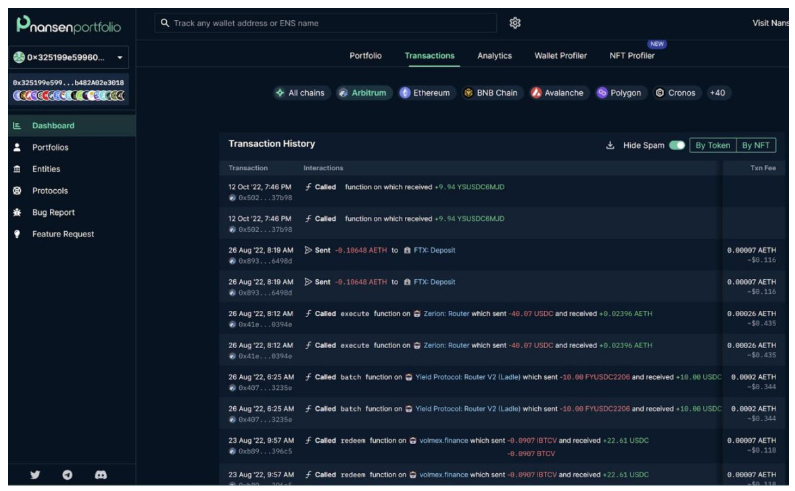Click the Avalanche logo icon
This screenshot has height=491, width=795.
536,93
